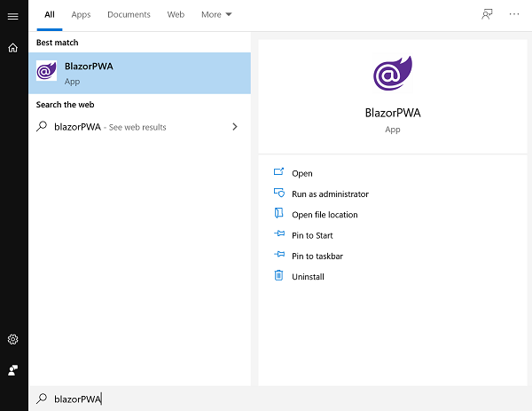The image size is (532, 411).
Task: Go to the Home icon in sidebar
Action: point(13,48)
